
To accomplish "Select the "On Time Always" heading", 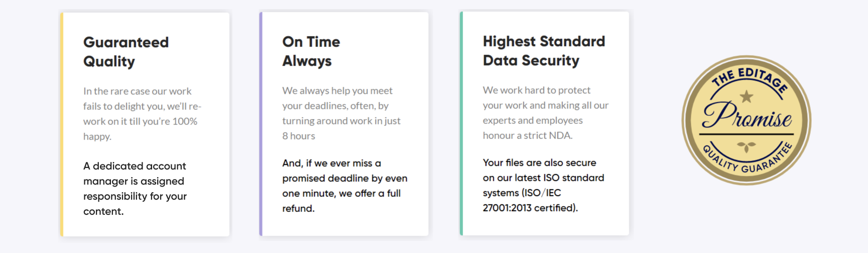I will [x=311, y=51].
